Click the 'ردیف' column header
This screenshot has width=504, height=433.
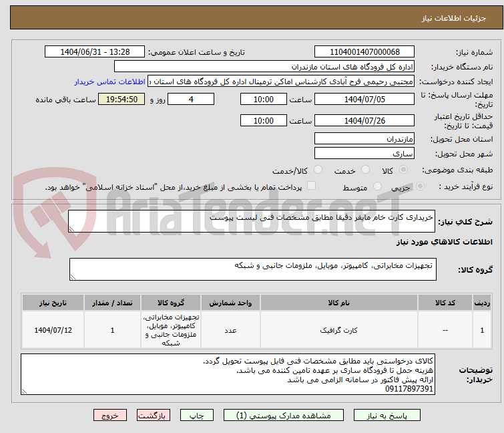coord(482,303)
